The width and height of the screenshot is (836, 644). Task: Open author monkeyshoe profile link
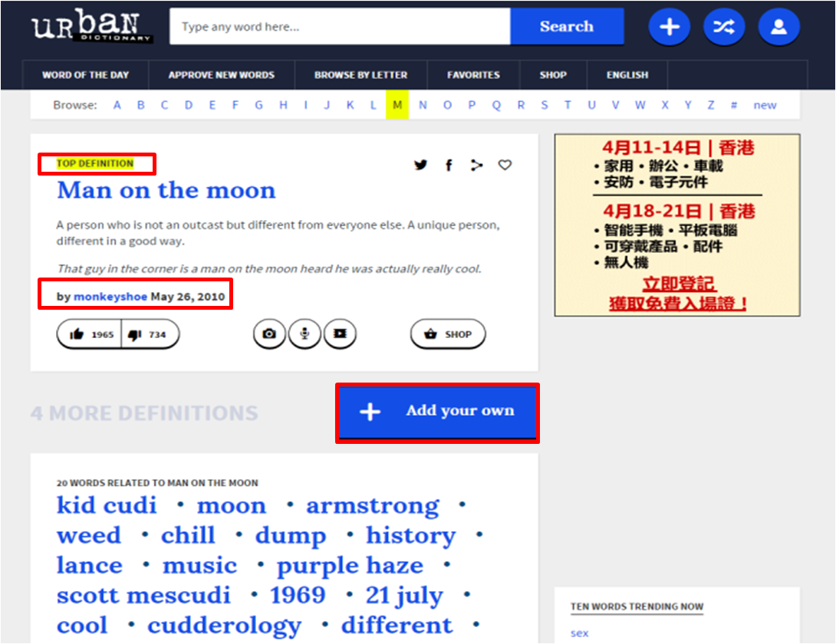(x=110, y=297)
